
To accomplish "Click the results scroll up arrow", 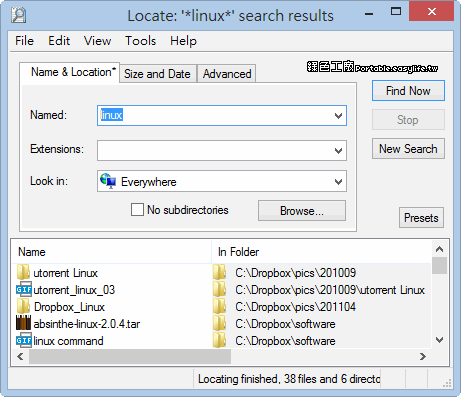I will 439,249.
